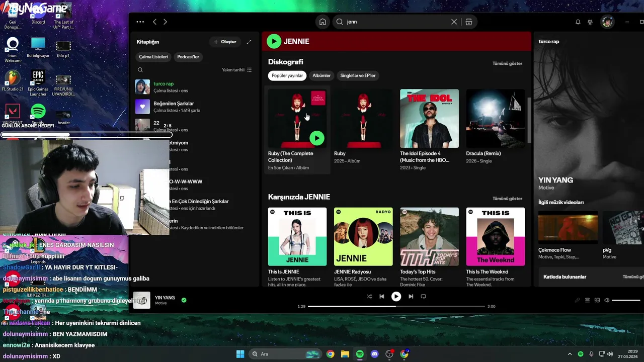Open the play queue icon
Viewport: 644px width, 362px height.
587,300
